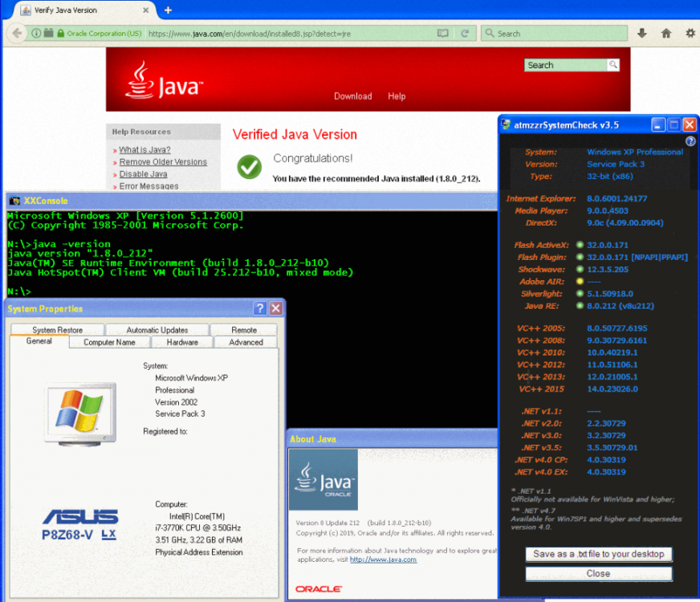Open the Computer Name tab
The image size is (700, 602).
[110, 342]
